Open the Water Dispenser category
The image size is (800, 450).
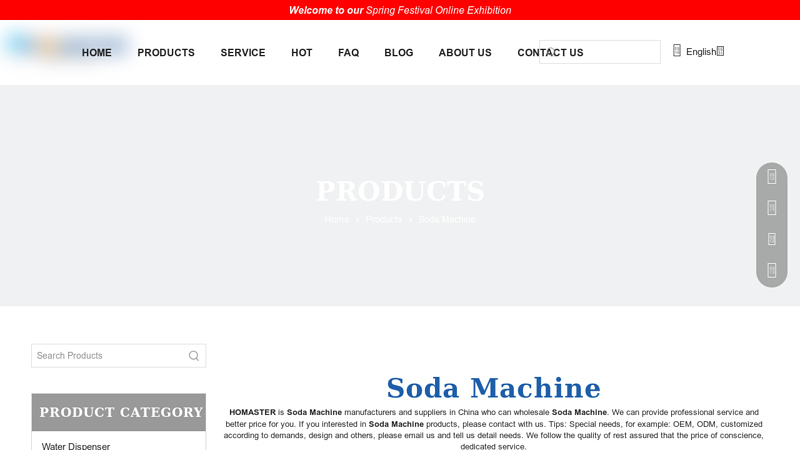click(76, 446)
